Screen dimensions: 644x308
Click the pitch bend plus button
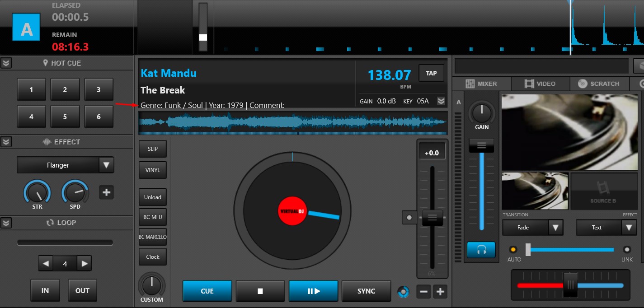440,291
